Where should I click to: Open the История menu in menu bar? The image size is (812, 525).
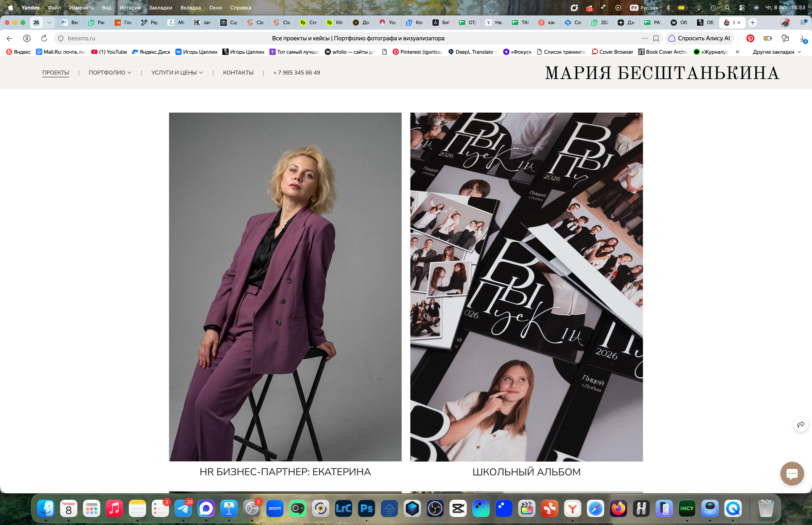tap(130, 8)
